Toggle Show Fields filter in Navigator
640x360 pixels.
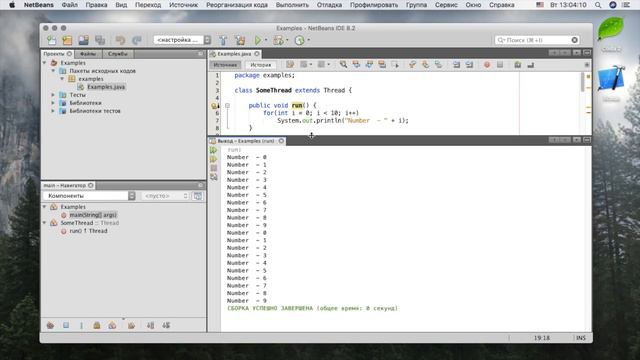(x=66, y=325)
